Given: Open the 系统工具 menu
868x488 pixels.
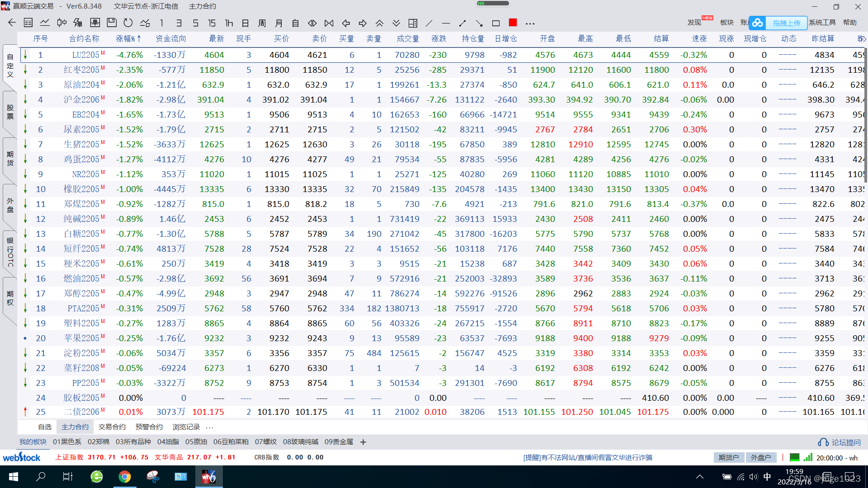Looking at the screenshot, I should pos(822,23).
